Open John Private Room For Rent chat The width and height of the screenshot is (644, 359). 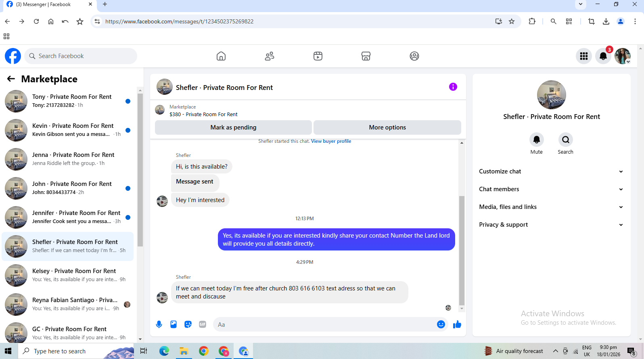[x=68, y=188]
